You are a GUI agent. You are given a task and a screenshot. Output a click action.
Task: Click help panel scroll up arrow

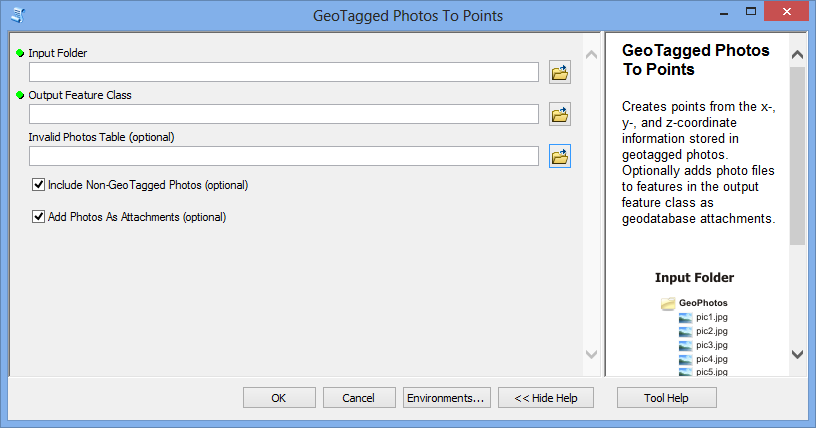pos(797,54)
